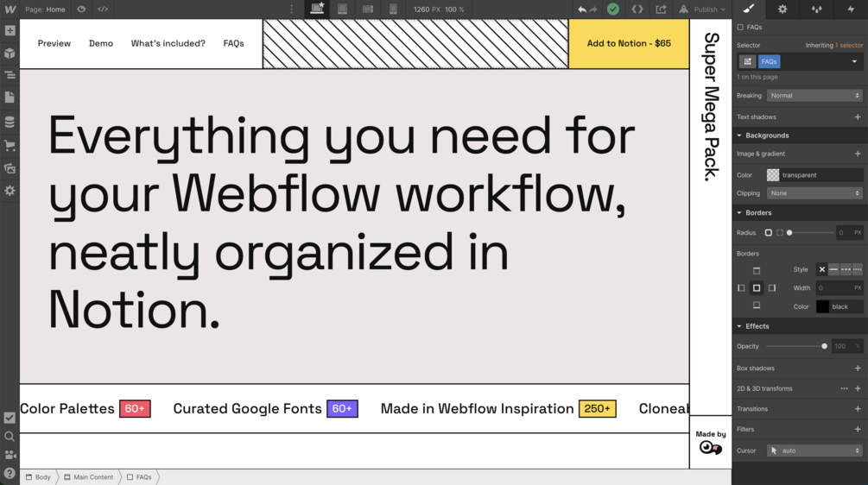Click the export code brackets icon
868x485 pixels.
(103, 9)
